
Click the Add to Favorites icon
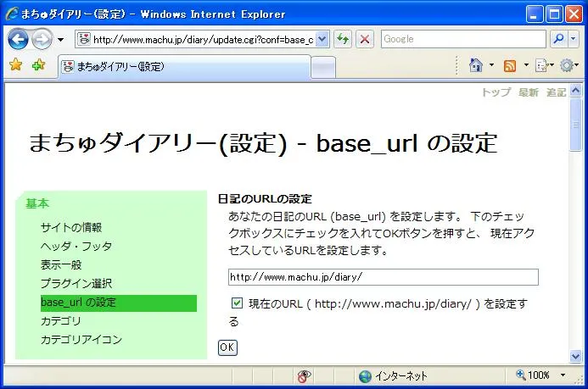click(x=38, y=66)
